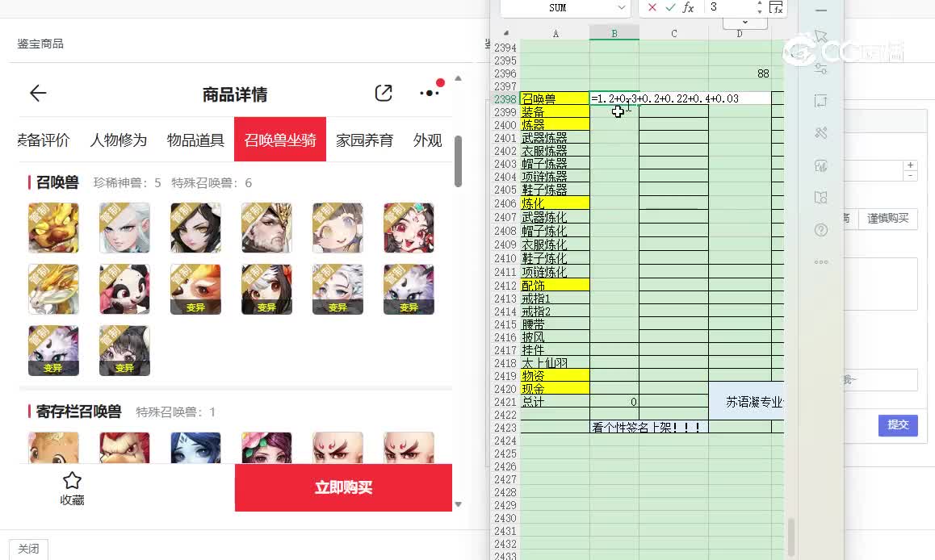Click the plus stepper button on right panel

pyautogui.click(x=911, y=165)
